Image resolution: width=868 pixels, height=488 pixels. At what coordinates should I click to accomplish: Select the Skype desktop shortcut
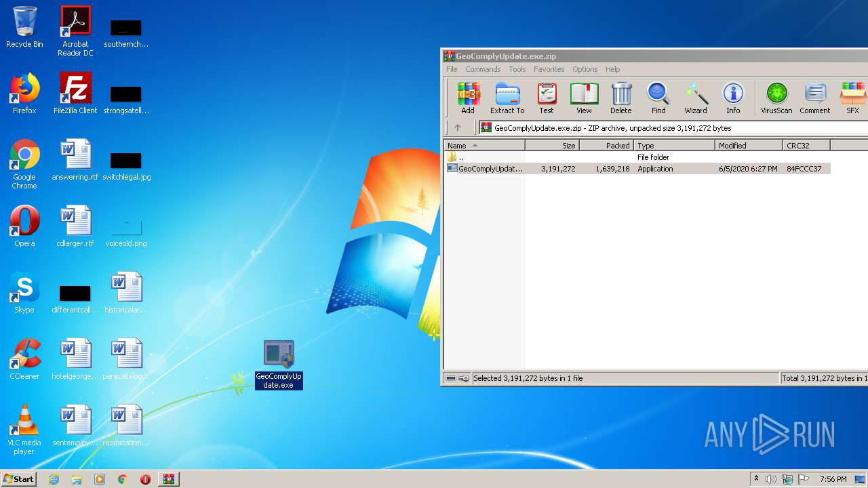[x=24, y=293]
